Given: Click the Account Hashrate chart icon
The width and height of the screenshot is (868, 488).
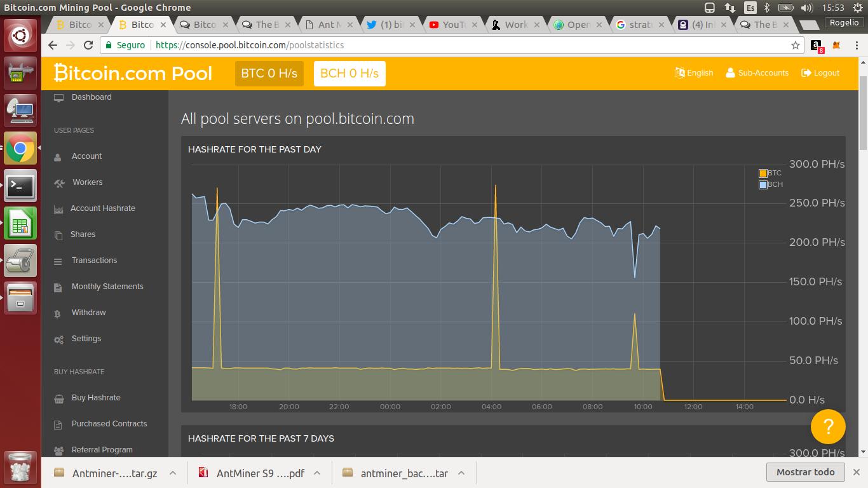Looking at the screenshot, I should pos(58,209).
